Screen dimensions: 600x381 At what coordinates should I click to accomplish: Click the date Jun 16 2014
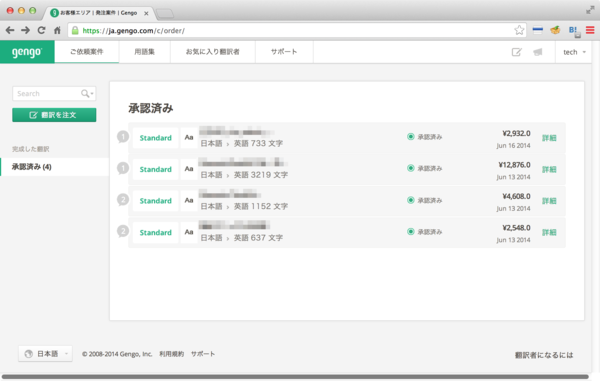point(514,146)
